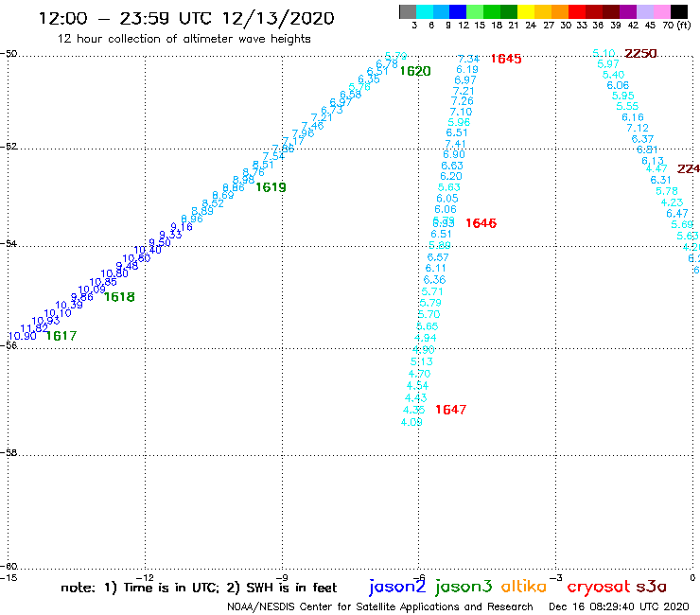Click the 10.40 wave height value
This screenshot has width=700, height=615.
[x=148, y=250]
